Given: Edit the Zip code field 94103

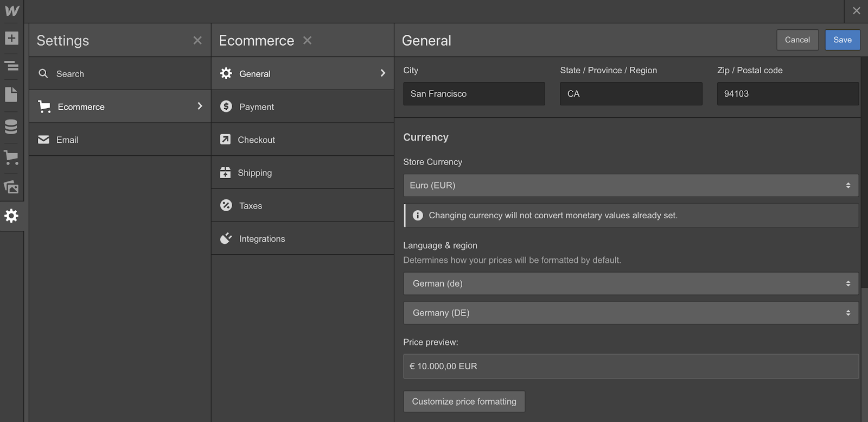Looking at the screenshot, I should 788,93.
